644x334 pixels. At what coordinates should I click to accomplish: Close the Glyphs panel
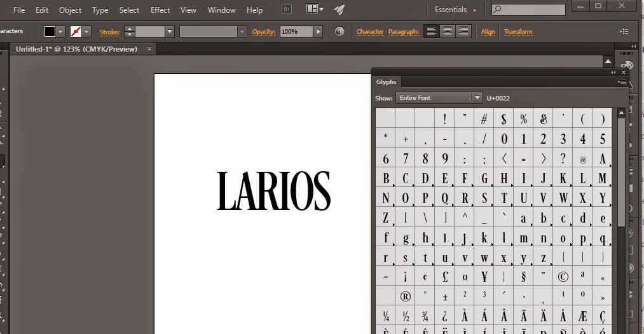pyautogui.click(x=624, y=73)
